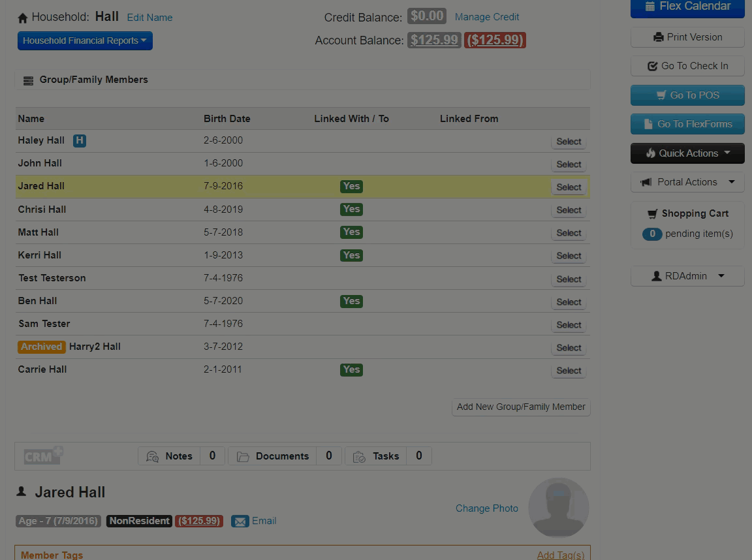Go To Check In
The width and height of the screenshot is (752, 560).
687,66
